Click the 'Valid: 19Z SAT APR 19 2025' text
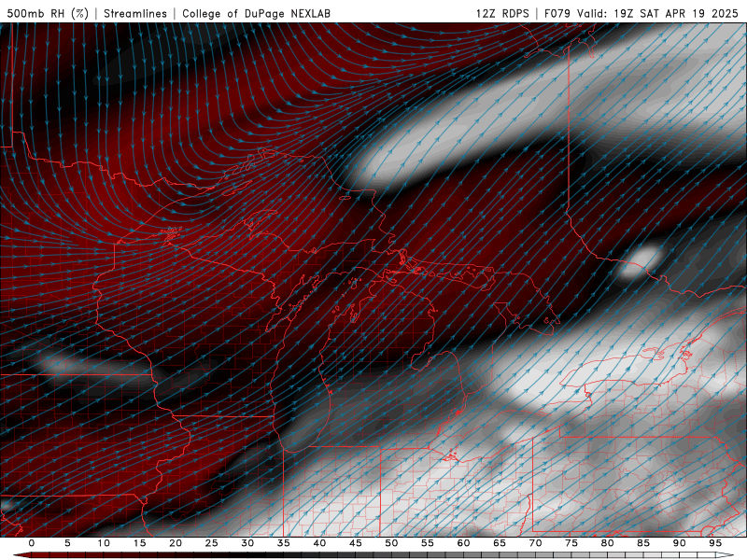This screenshot has height=560, width=747. [657, 13]
